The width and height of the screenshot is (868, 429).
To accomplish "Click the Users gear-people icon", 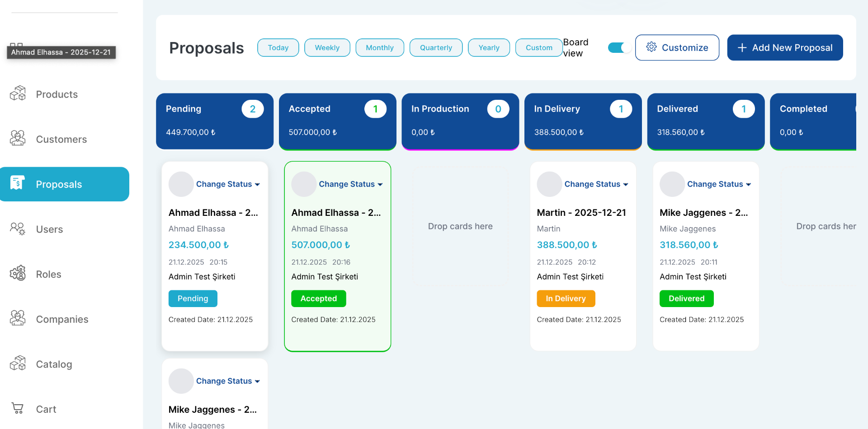I will (x=18, y=229).
